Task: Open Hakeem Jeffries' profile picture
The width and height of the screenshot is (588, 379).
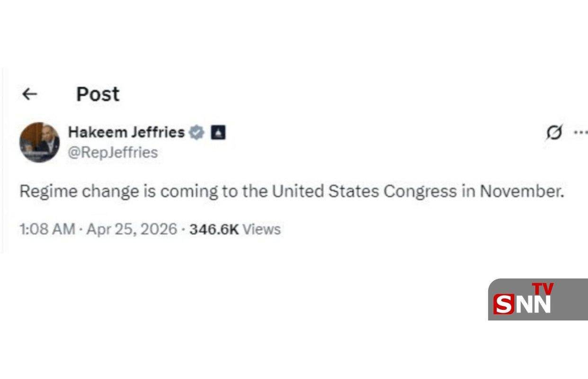Action: click(40, 142)
